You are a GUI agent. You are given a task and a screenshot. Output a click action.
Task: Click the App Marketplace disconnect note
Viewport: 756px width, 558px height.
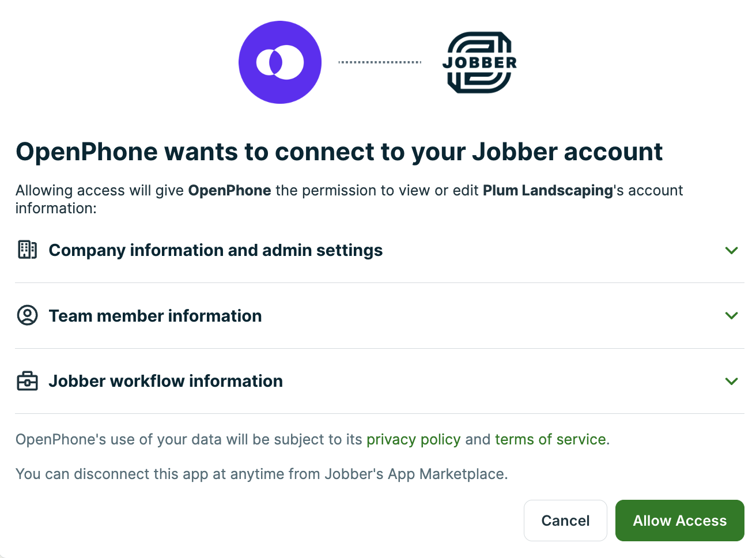point(262,474)
